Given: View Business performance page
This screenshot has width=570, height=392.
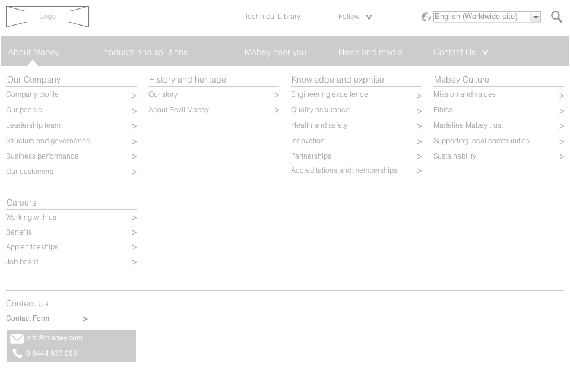Looking at the screenshot, I should (x=42, y=156).
